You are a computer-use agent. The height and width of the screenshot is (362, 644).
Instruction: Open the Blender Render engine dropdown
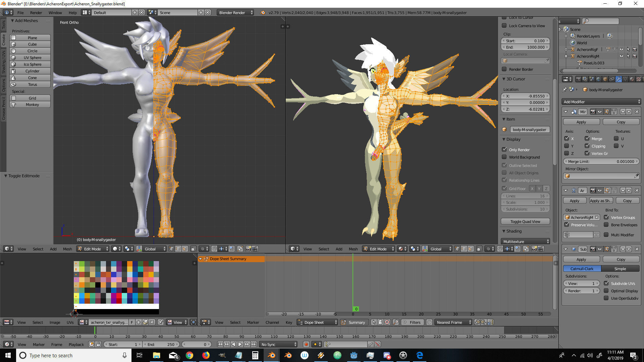click(x=235, y=12)
